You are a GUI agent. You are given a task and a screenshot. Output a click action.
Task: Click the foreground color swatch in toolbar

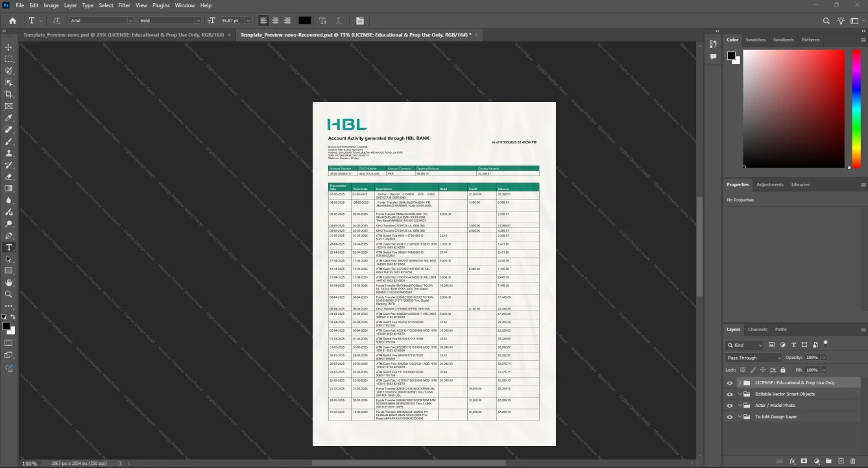tap(6, 326)
